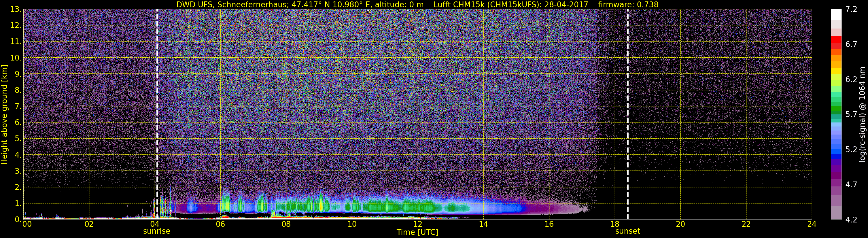The width and height of the screenshot is (868, 238).
Task: Click the Time [UTC] axis label
Action: click(x=417, y=232)
